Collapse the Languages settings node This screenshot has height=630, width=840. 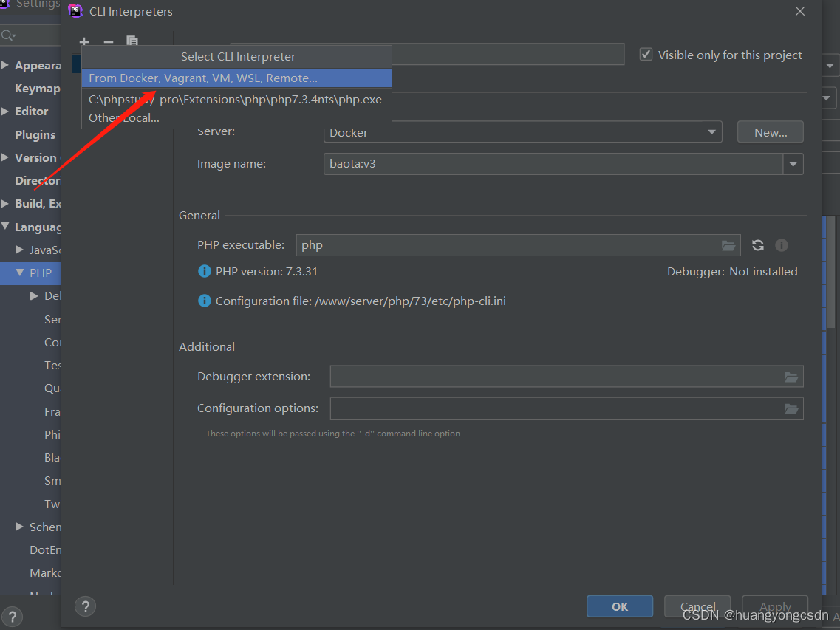pos(5,227)
